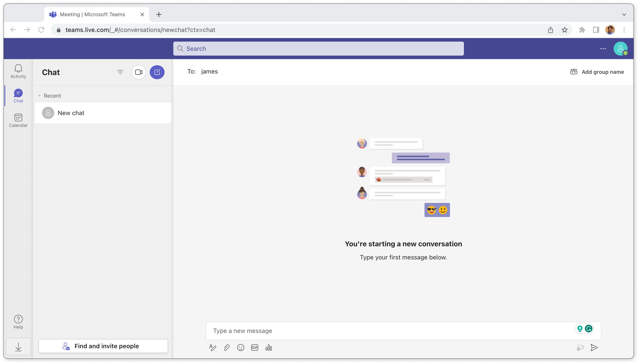Image resolution: width=639 pixels, height=364 pixels.
Task: Click the Format text icon
Action: click(212, 348)
